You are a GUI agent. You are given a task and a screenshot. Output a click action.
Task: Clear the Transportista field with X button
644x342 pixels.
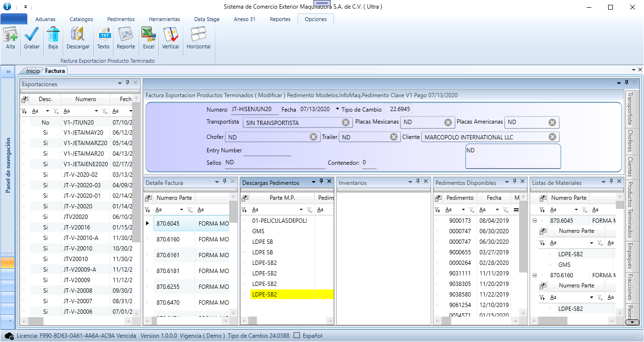[345, 123]
